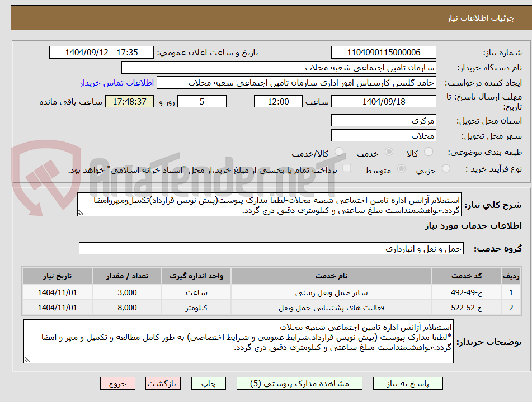Click row number 1 cell
The image size is (532, 402).
(511, 292)
